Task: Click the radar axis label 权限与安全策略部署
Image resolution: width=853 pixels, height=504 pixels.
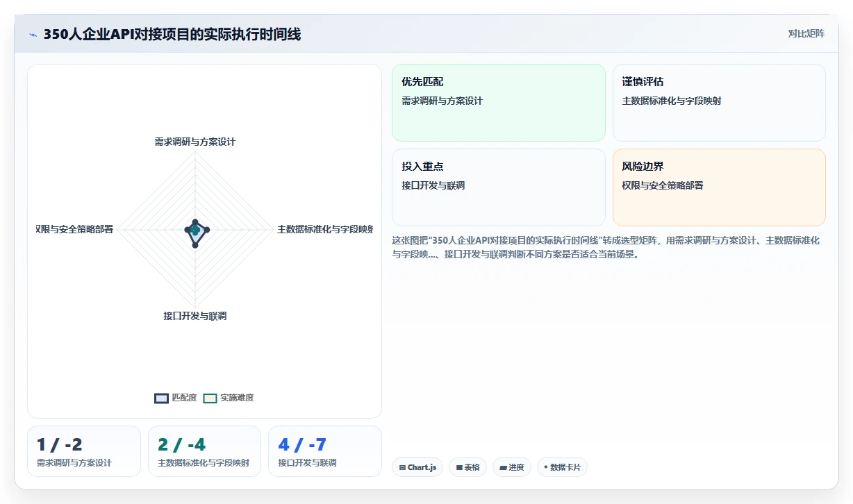Action: point(74,229)
